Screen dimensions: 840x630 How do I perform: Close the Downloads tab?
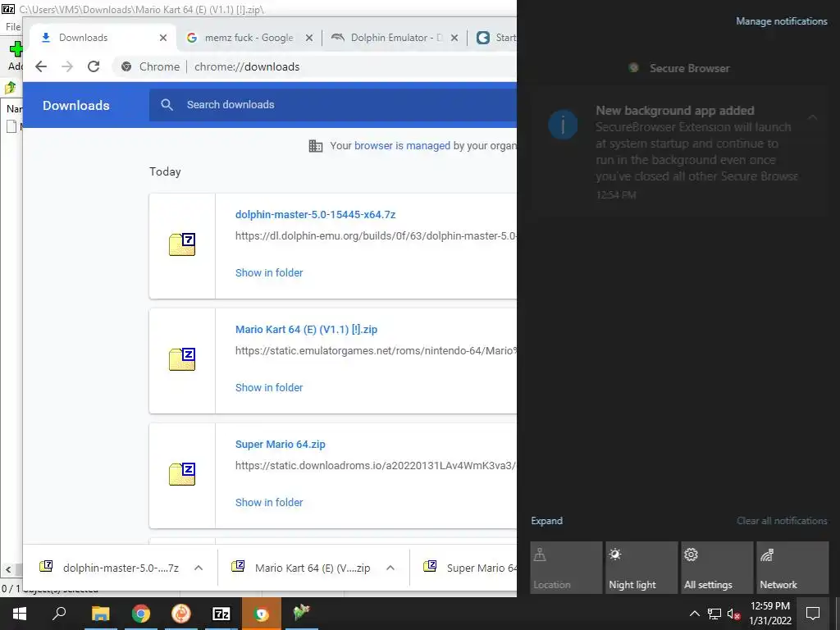(163, 38)
